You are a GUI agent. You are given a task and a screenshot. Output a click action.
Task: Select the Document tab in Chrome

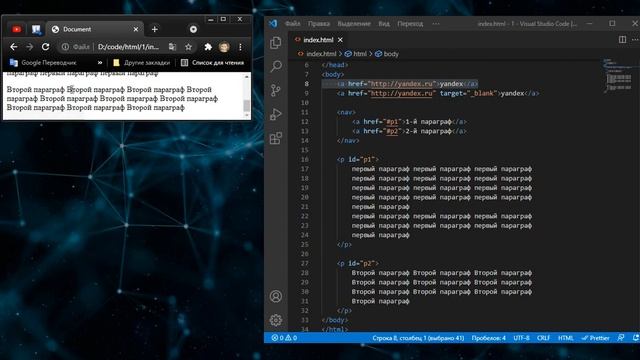coord(95,29)
